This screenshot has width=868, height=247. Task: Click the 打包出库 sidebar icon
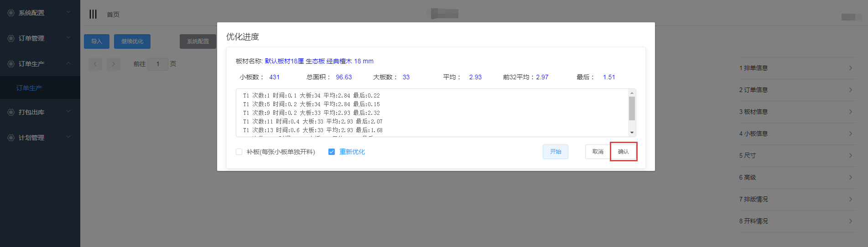click(x=11, y=112)
